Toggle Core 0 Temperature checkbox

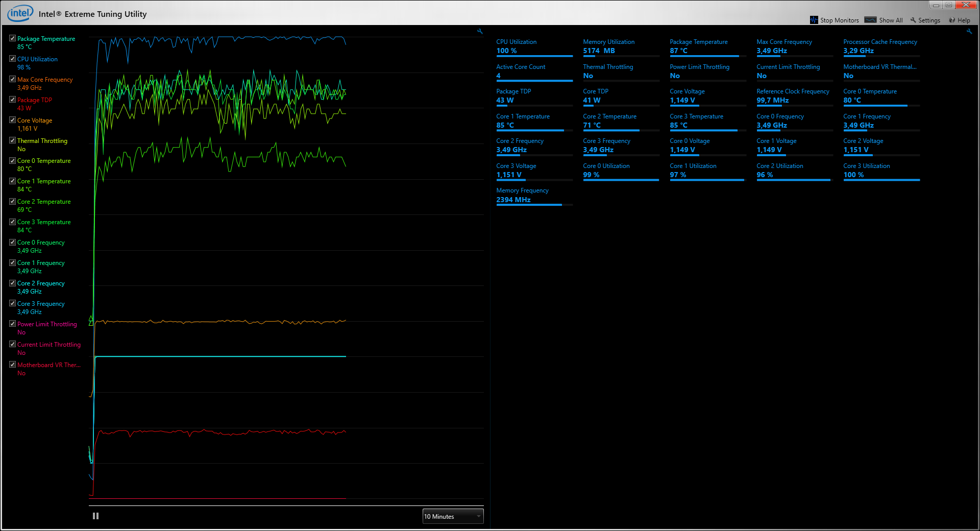12,160
